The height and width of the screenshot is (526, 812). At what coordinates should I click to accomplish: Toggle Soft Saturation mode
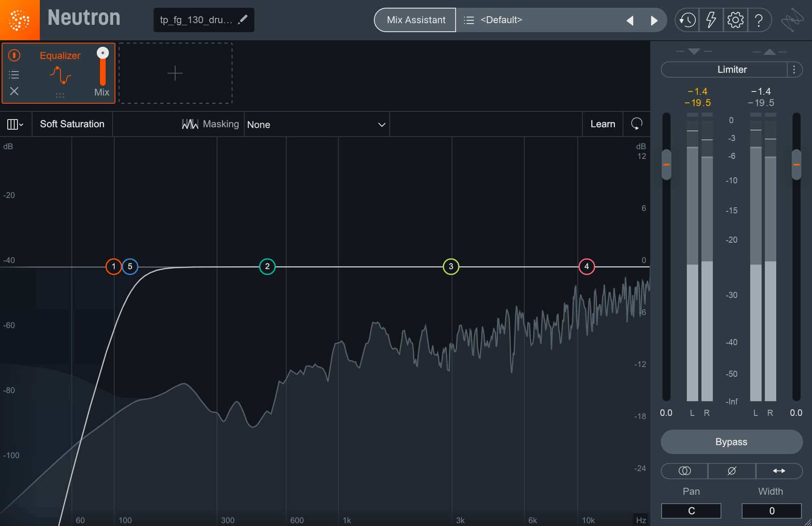pyautogui.click(x=72, y=124)
